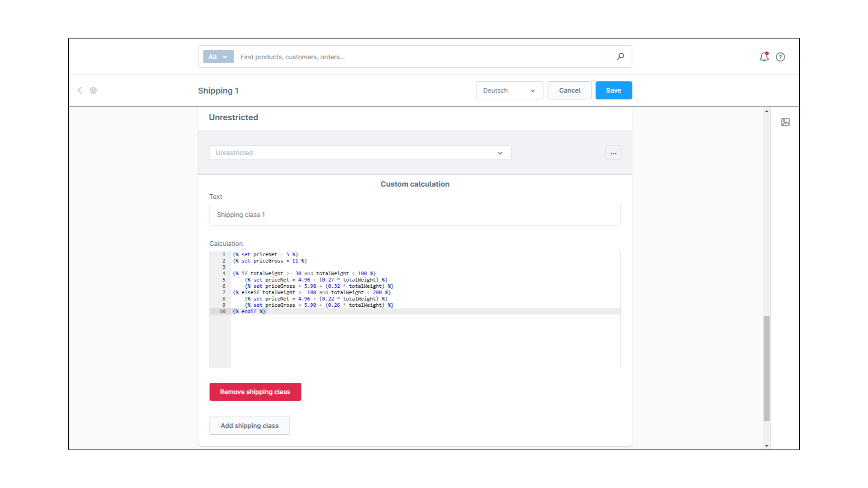Click the Add shipping class button
Screen dimensions: 868x488
pos(249,426)
